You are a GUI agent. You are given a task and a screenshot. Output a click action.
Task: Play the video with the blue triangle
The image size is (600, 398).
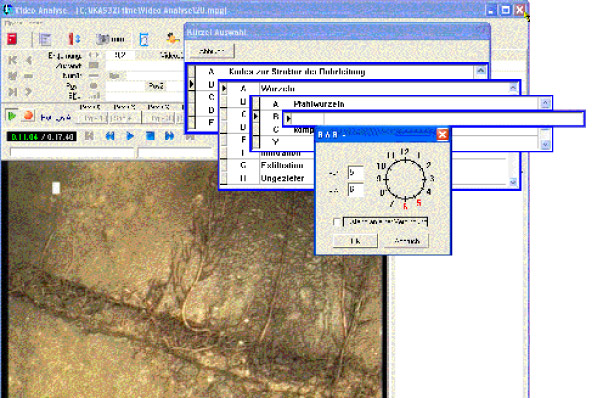pyautogui.click(x=130, y=136)
